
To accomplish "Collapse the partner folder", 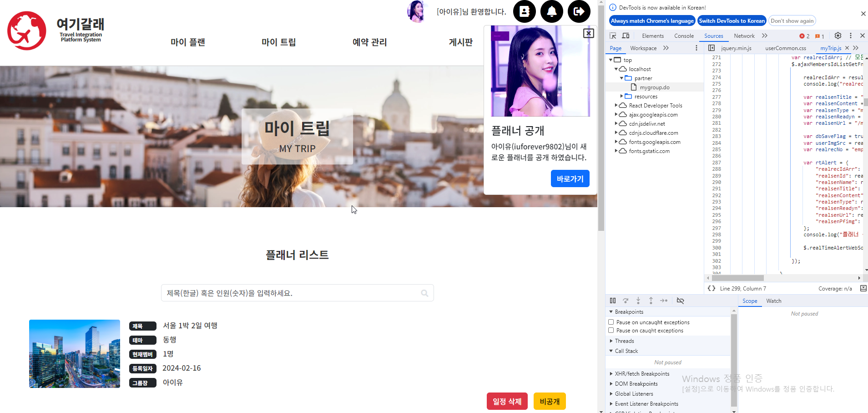I will coord(622,78).
